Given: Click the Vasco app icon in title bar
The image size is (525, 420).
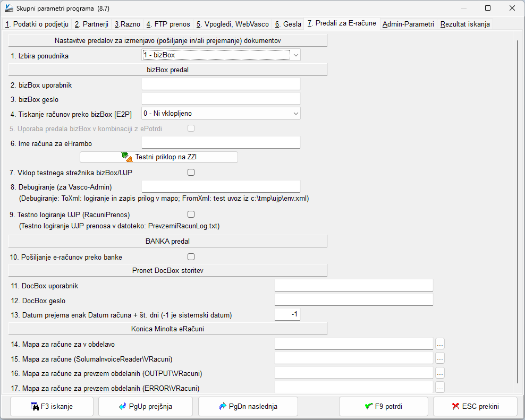Looking at the screenshot, I should [x=9, y=8].
